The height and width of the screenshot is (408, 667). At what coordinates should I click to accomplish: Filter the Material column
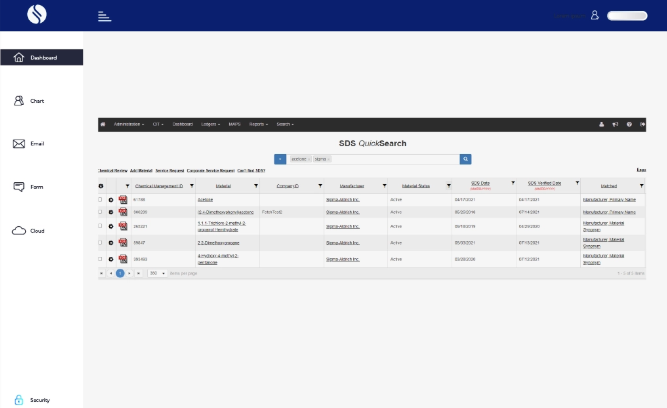pos(256,186)
